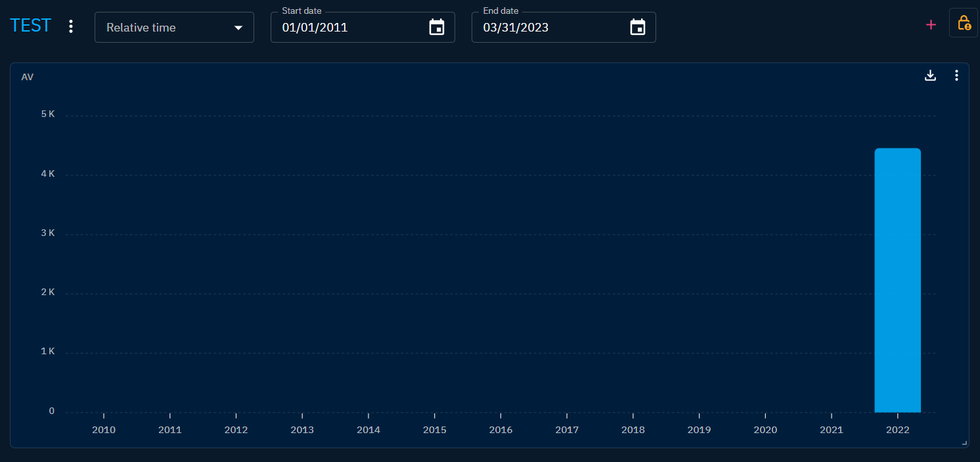The image size is (980, 462).
Task: Expand the time mode combo box
Action: click(x=174, y=28)
